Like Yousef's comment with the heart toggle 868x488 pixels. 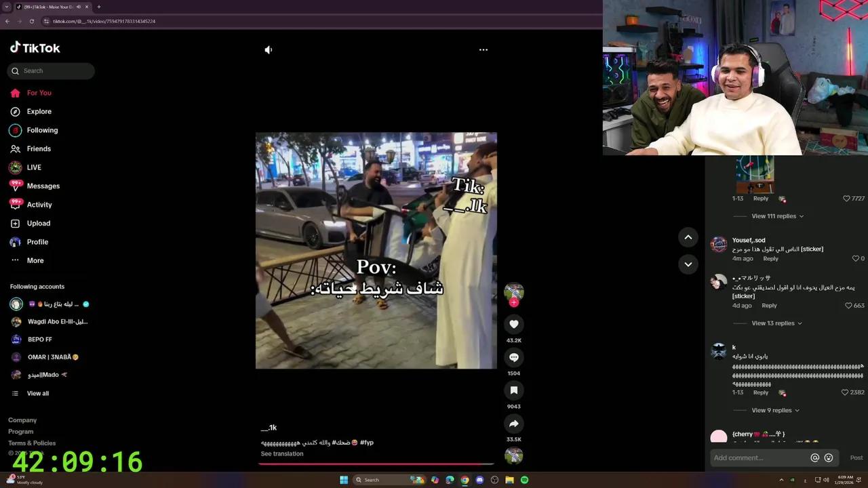(857, 258)
